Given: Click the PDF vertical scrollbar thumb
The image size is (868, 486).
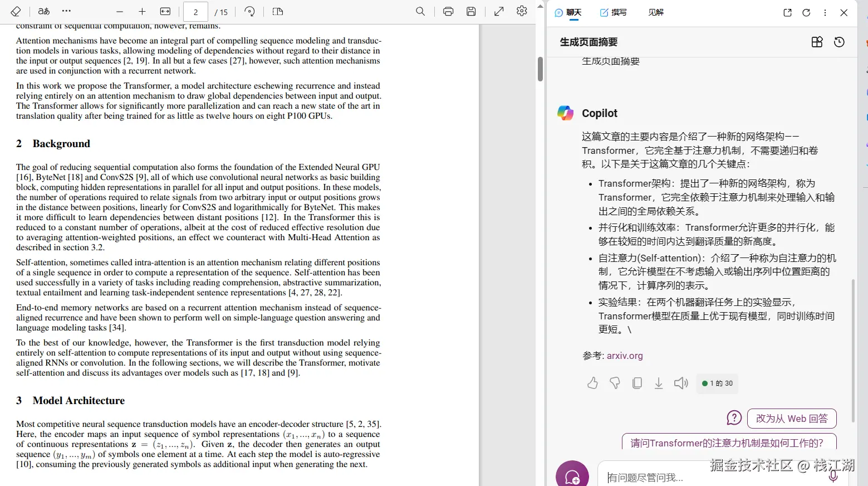Looking at the screenshot, I should 540,69.
